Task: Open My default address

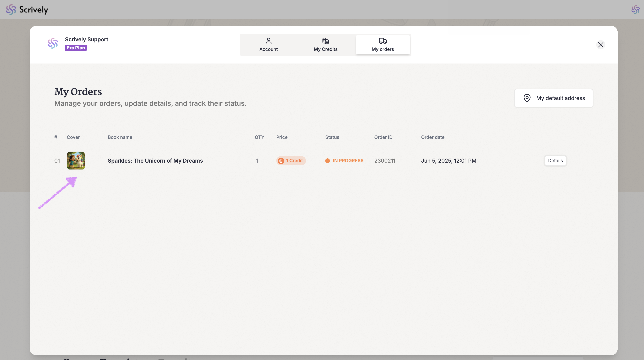Action: pyautogui.click(x=554, y=98)
